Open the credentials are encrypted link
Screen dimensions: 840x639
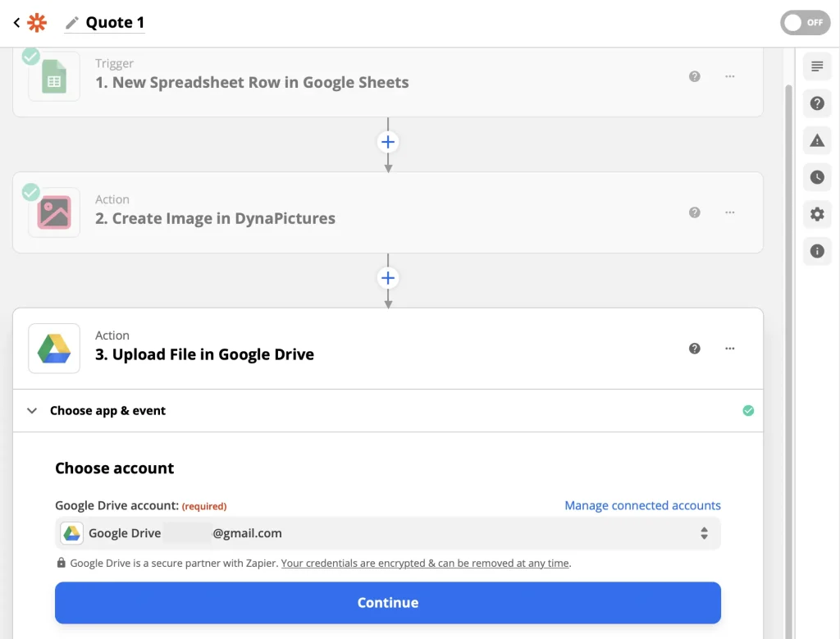coord(425,563)
